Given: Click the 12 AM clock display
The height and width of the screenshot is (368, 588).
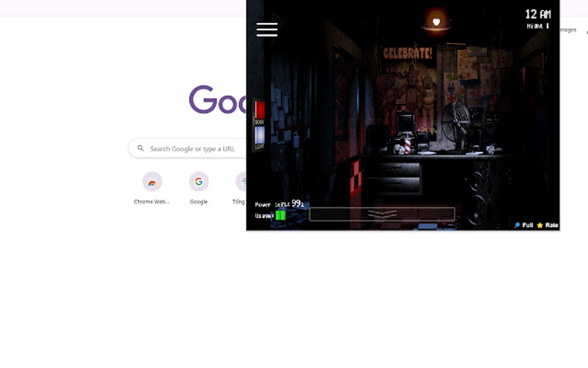Looking at the screenshot, I should click(538, 14).
